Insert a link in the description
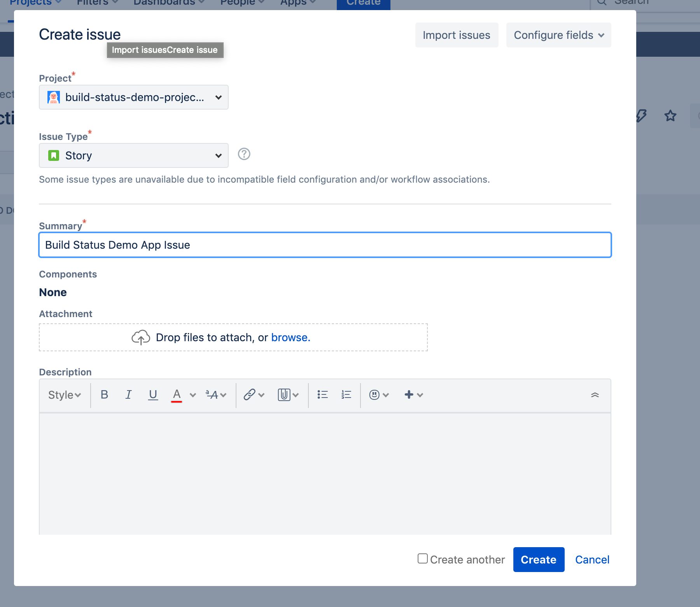This screenshot has height=607, width=700. 249,394
